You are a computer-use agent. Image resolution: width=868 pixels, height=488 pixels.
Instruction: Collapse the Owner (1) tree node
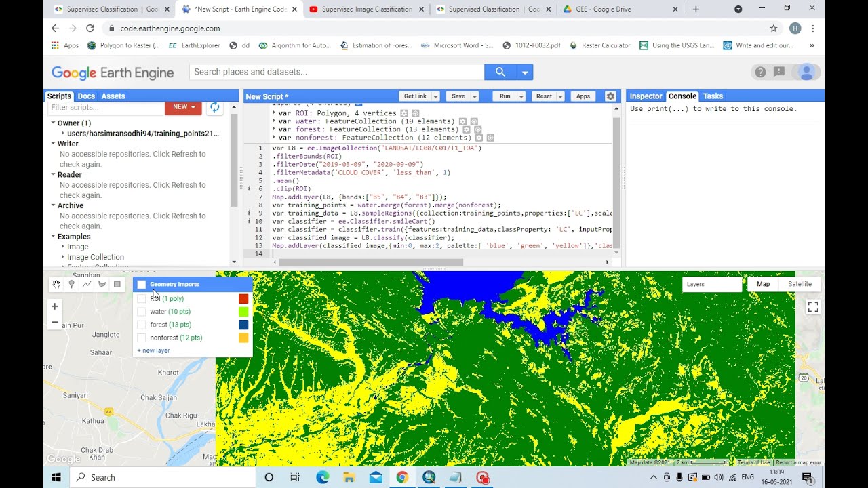point(53,123)
